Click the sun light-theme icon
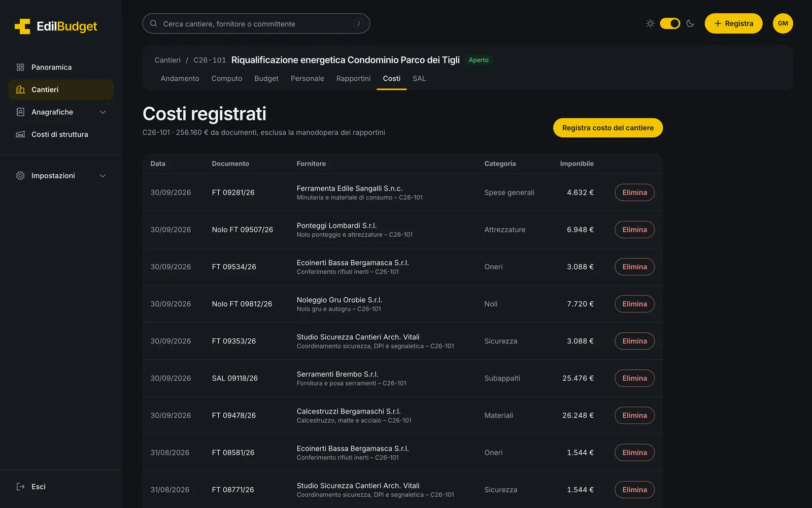812x508 pixels. [x=650, y=23]
